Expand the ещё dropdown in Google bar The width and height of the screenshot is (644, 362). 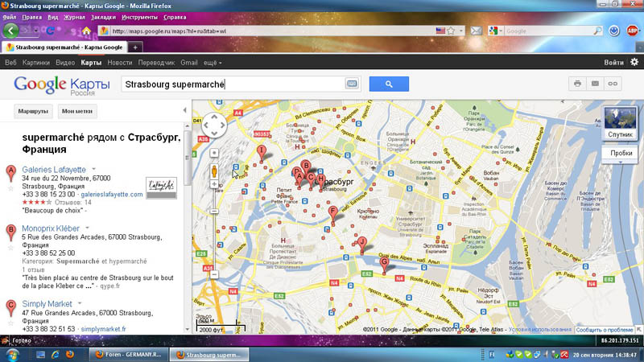213,62
